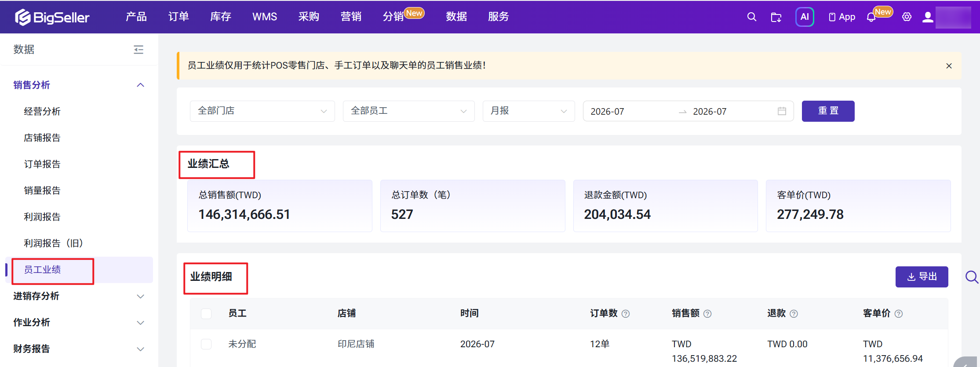Go to 店铺报告 in sidebar
The height and width of the screenshot is (367, 980).
point(42,138)
